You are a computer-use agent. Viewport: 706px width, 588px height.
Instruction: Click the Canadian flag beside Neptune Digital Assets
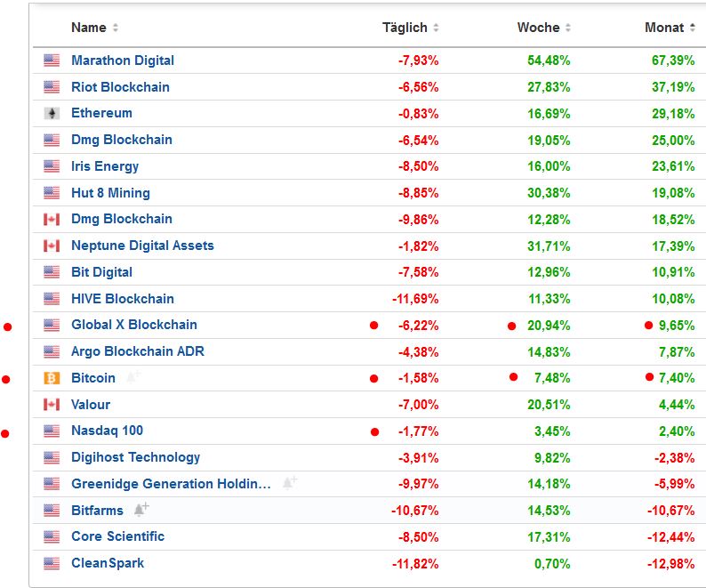point(52,246)
